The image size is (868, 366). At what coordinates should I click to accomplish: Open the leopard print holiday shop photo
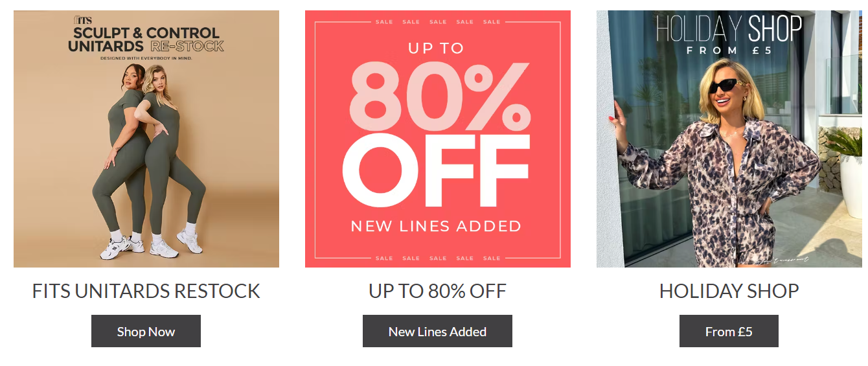click(729, 139)
